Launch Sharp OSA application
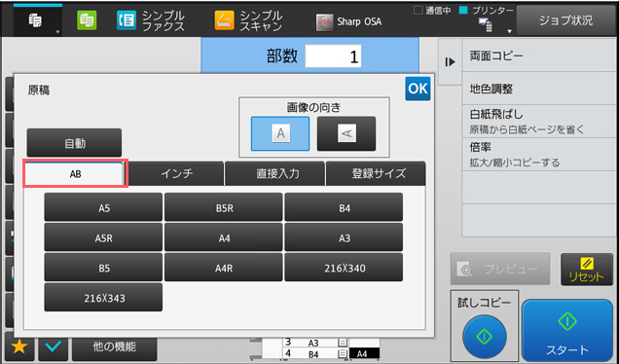619x364 pixels. 349,21
